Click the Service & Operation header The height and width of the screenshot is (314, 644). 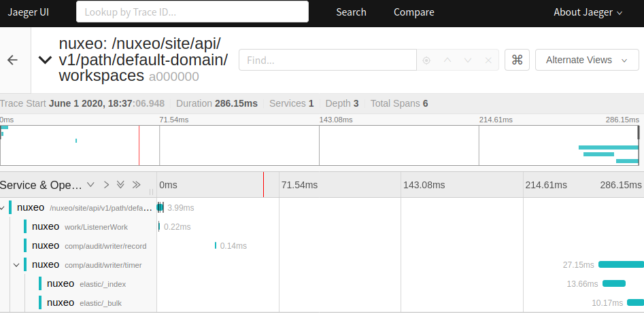click(41, 185)
